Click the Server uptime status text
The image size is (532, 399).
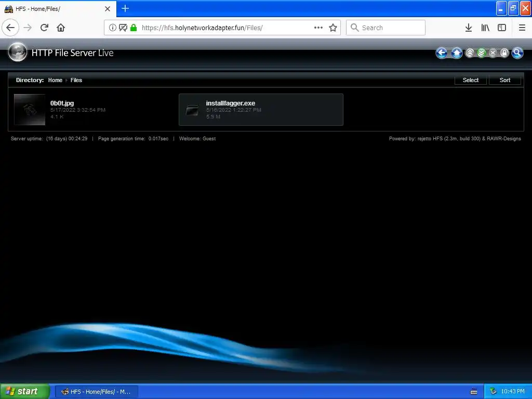tap(49, 138)
